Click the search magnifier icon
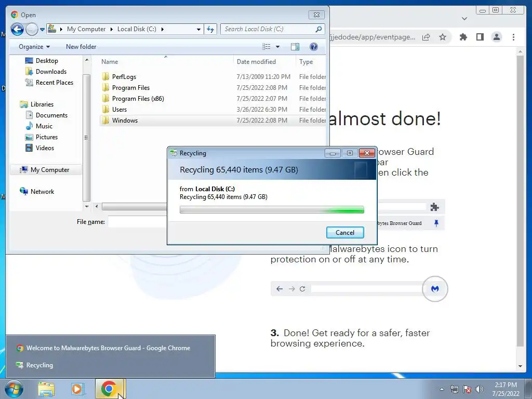 318,29
